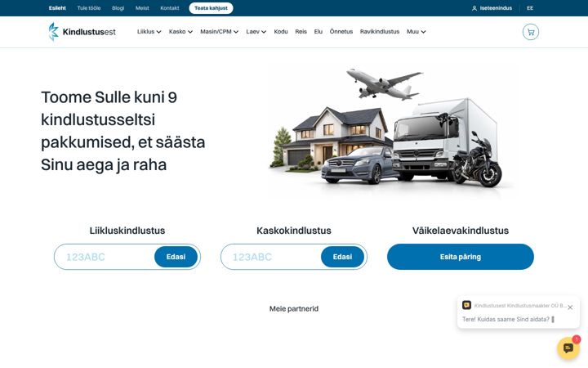Open the Reis insurance menu item
This screenshot has height=368, width=588.
coord(301,32)
